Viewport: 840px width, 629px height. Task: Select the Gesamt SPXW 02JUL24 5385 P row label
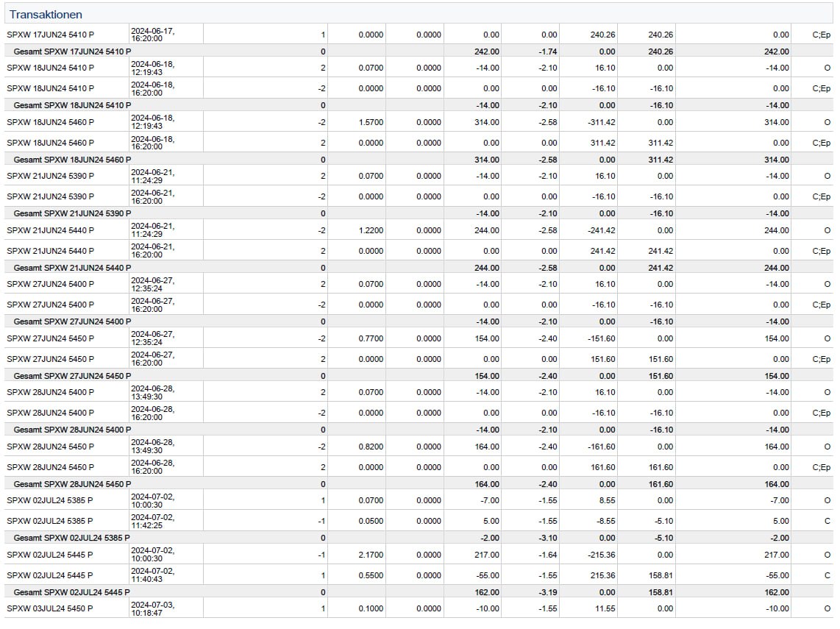[72, 538]
